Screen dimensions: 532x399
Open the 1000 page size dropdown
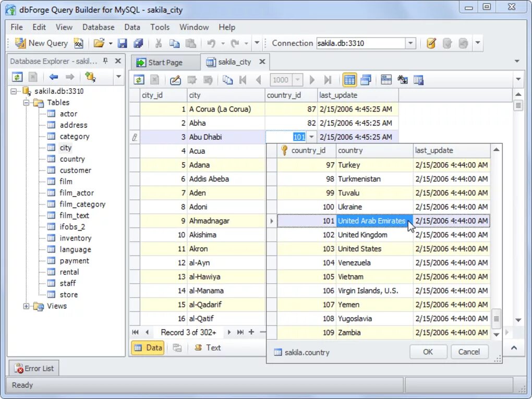297,80
